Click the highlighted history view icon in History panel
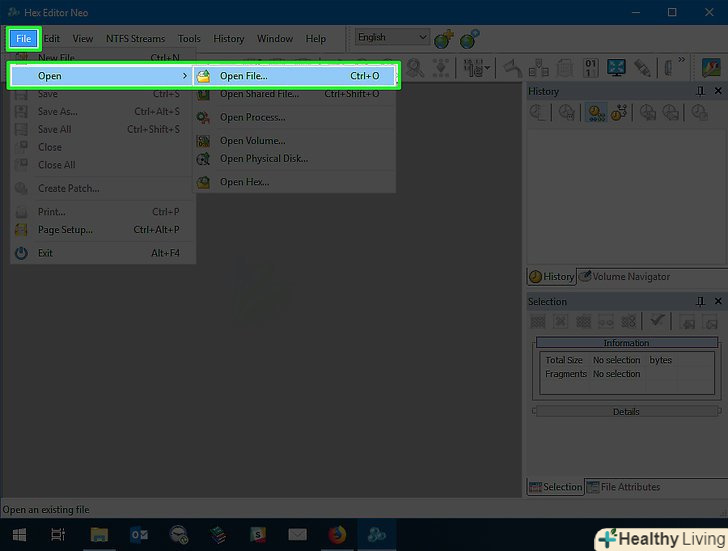This screenshot has width=728, height=551. pyautogui.click(x=596, y=112)
